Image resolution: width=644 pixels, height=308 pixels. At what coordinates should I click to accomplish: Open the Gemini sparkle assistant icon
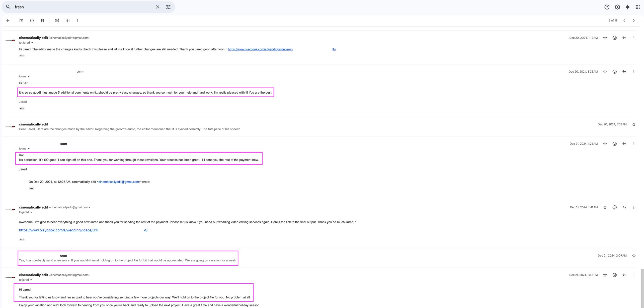tap(627, 7)
